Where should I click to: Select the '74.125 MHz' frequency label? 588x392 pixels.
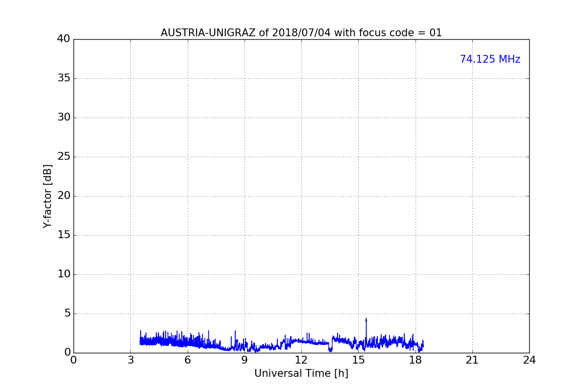[490, 59]
